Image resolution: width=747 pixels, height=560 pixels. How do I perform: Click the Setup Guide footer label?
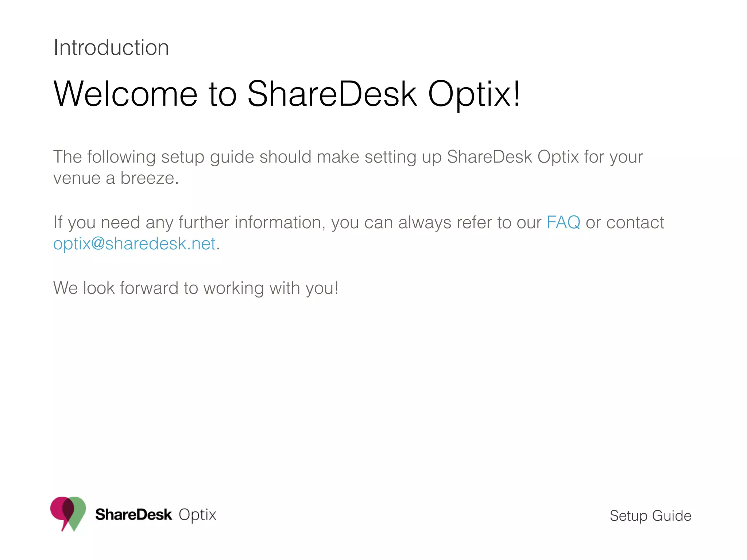650,516
